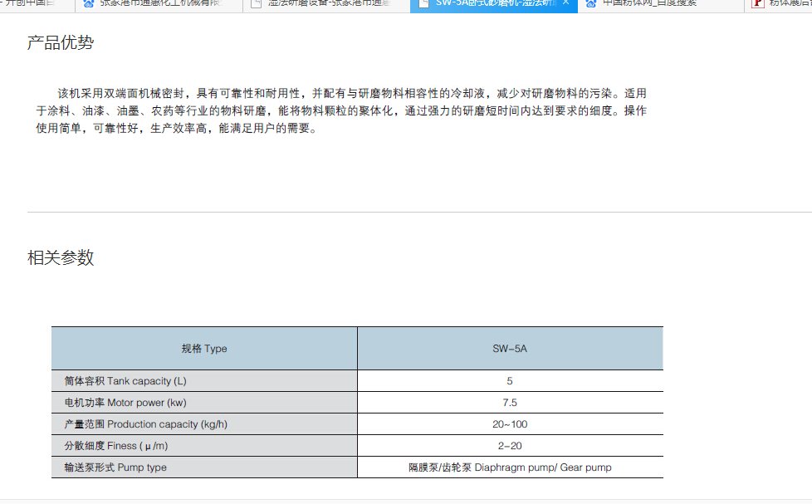This screenshot has height=504, width=812.
Task: Click the SW-5A column header cell
Action: (x=510, y=349)
